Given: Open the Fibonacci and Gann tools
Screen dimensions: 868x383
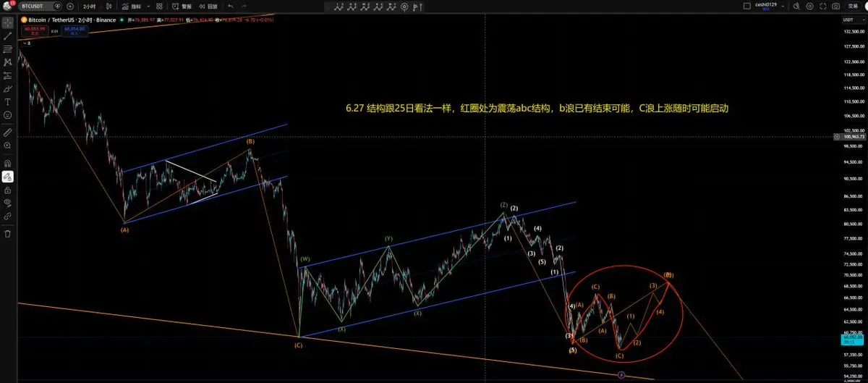Looking at the screenshot, I should 8,49.
